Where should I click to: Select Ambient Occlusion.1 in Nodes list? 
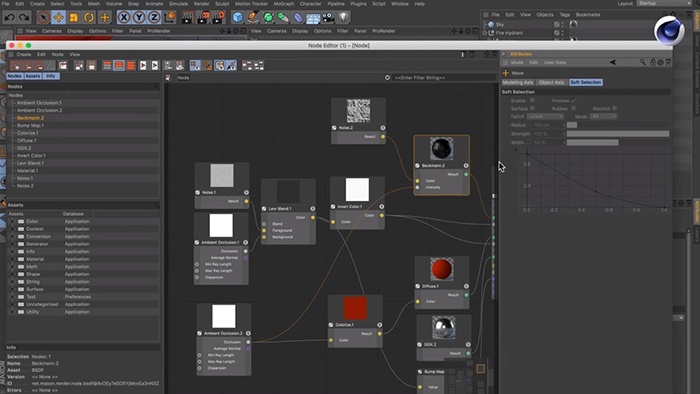pyautogui.click(x=39, y=103)
